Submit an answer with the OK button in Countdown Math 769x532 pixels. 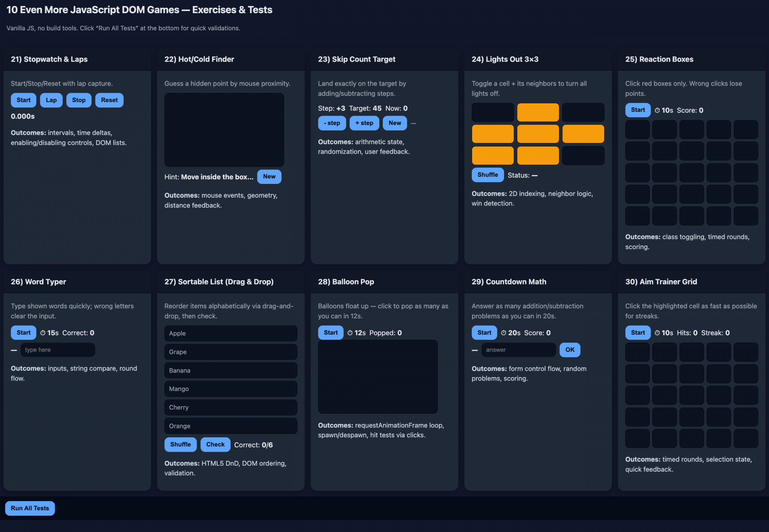pyautogui.click(x=570, y=350)
